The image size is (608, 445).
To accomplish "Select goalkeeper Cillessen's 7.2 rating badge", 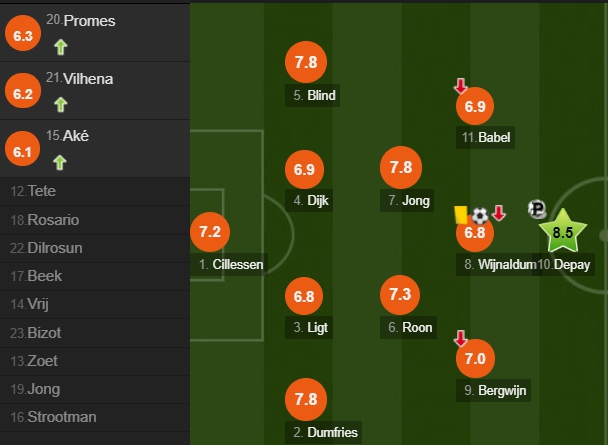I will (x=208, y=233).
